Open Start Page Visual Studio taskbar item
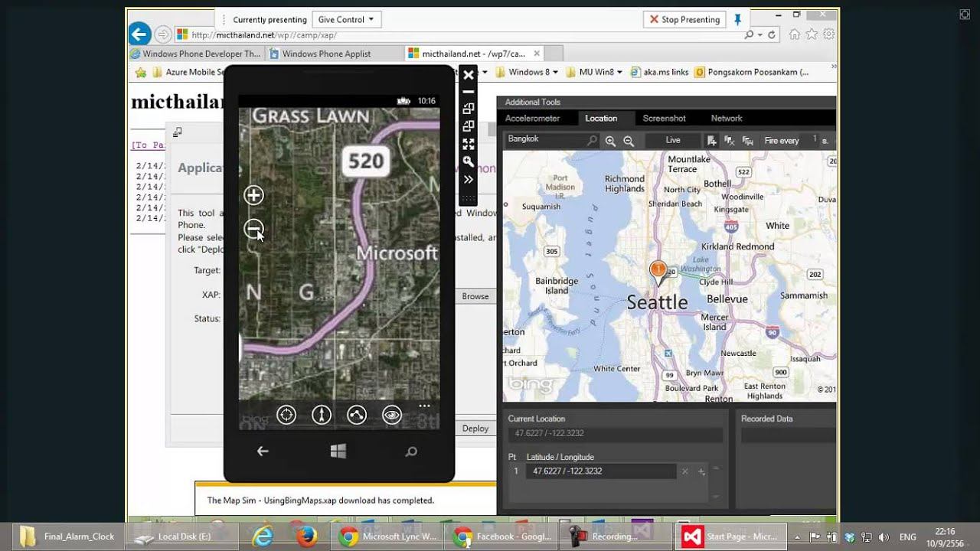The width and height of the screenshot is (980, 551). pyautogui.click(x=730, y=536)
